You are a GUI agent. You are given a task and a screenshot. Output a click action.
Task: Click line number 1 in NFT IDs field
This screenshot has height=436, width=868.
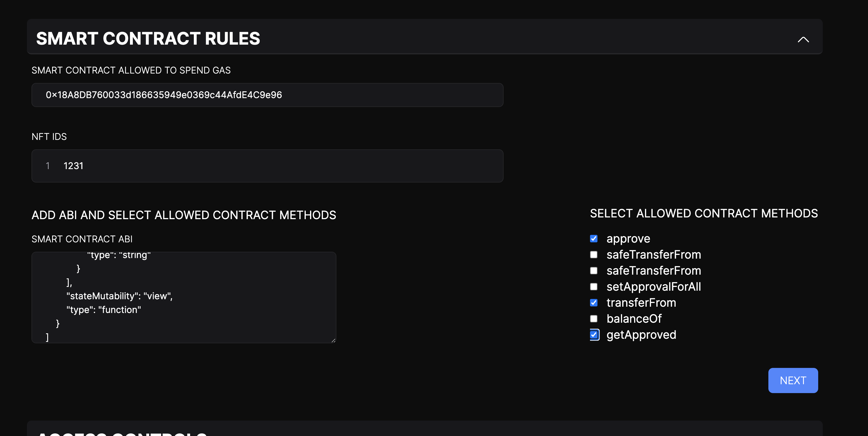pos(48,166)
